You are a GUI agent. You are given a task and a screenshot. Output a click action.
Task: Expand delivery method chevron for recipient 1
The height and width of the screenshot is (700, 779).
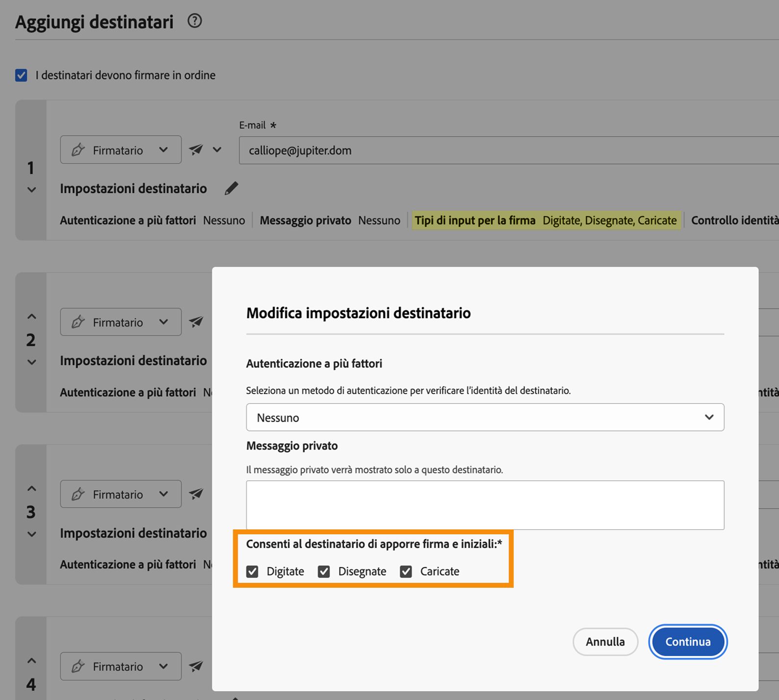(x=217, y=150)
